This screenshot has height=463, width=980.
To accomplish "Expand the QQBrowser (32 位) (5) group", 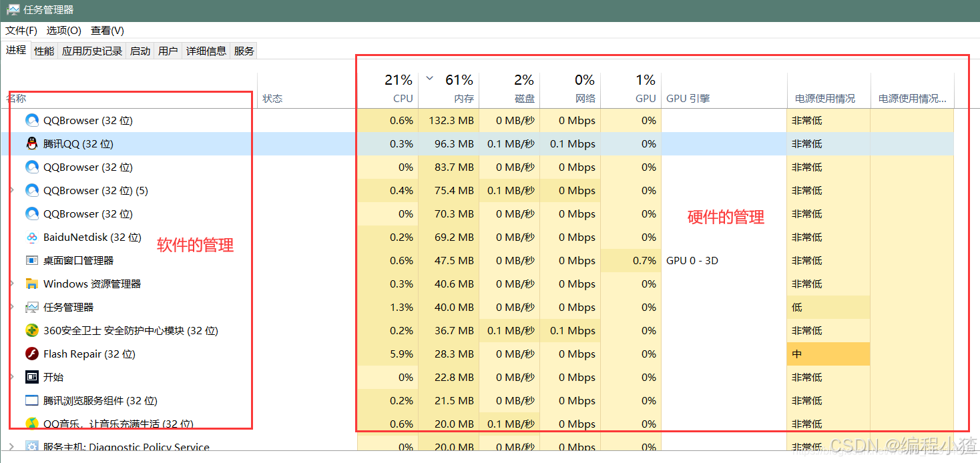I will click(x=11, y=191).
